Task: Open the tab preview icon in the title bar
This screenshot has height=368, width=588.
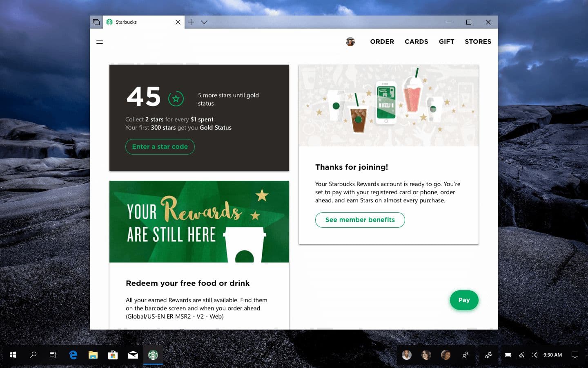Action: pyautogui.click(x=96, y=22)
